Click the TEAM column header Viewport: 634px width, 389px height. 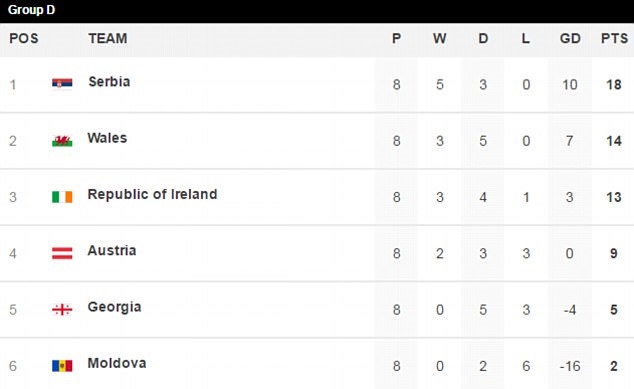click(108, 38)
